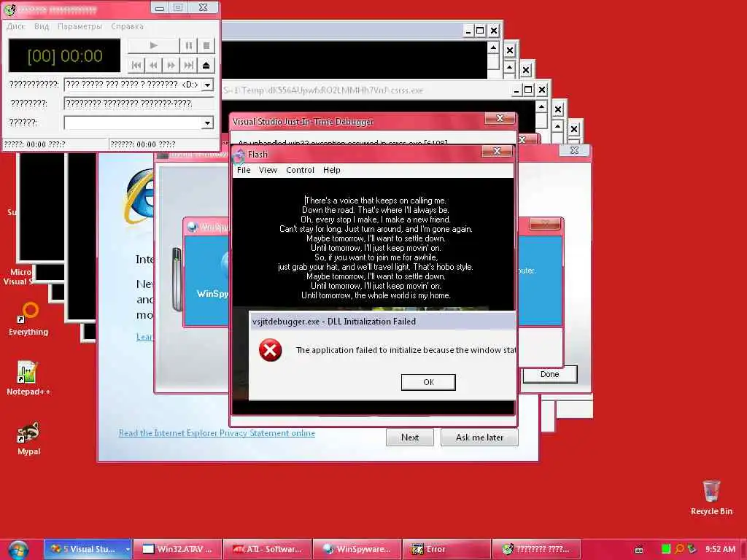Open the Mypal desktop shortcut
Image resolution: width=747 pixels, height=560 pixels.
point(28,438)
